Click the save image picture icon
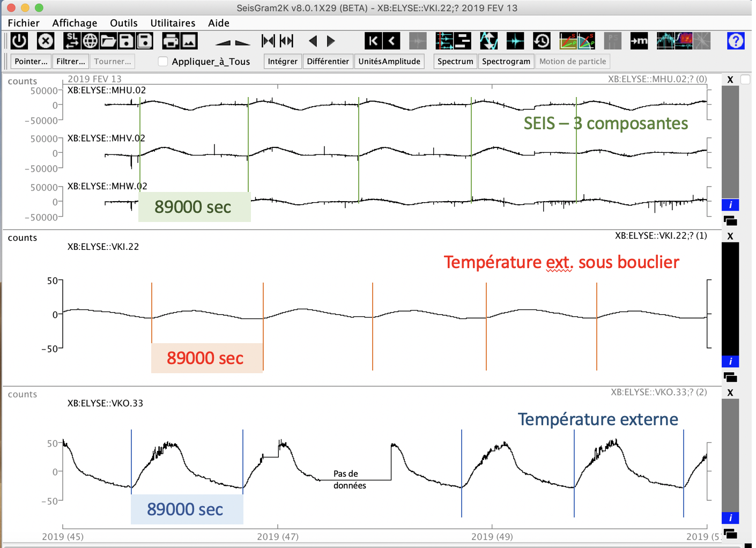Screen dimensions: 756x548 pyautogui.click(x=189, y=41)
